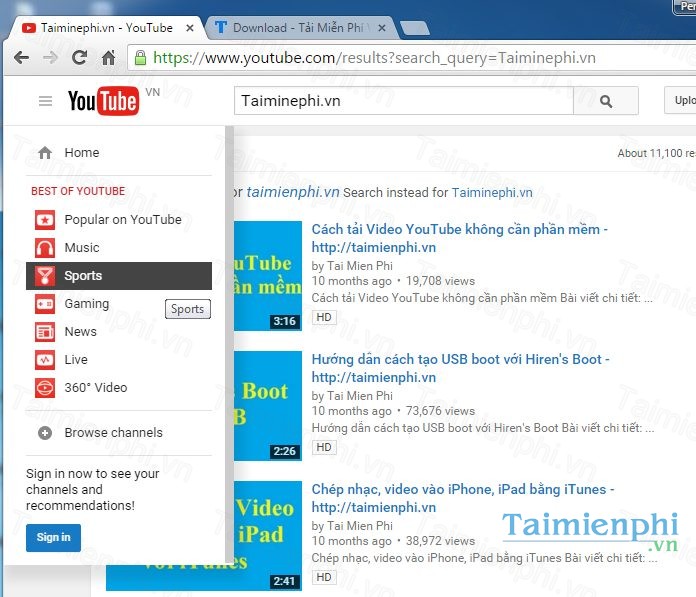Open Home in the sidebar
The width and height of the screenshot is (696, 597).
click(x=119, y=153)
